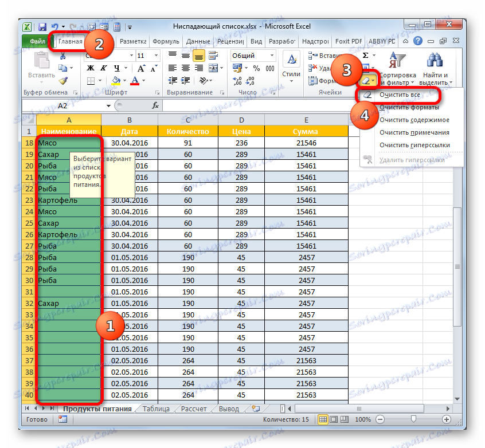Click the Wrap Text icon
This screenshot has width=485, height=448.
[x=213, y=56]
